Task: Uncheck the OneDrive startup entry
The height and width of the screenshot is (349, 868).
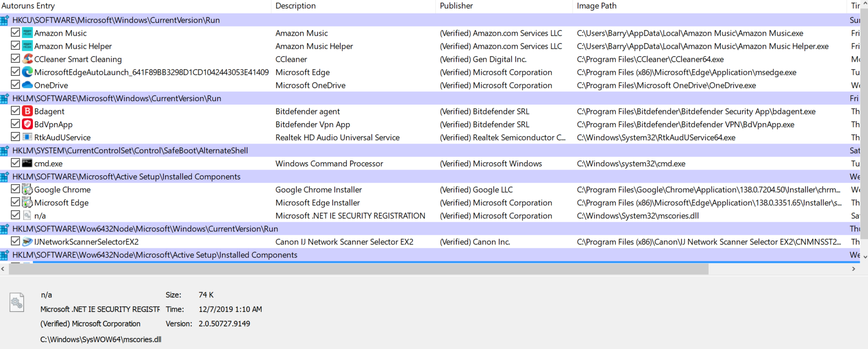Action: 16,85
